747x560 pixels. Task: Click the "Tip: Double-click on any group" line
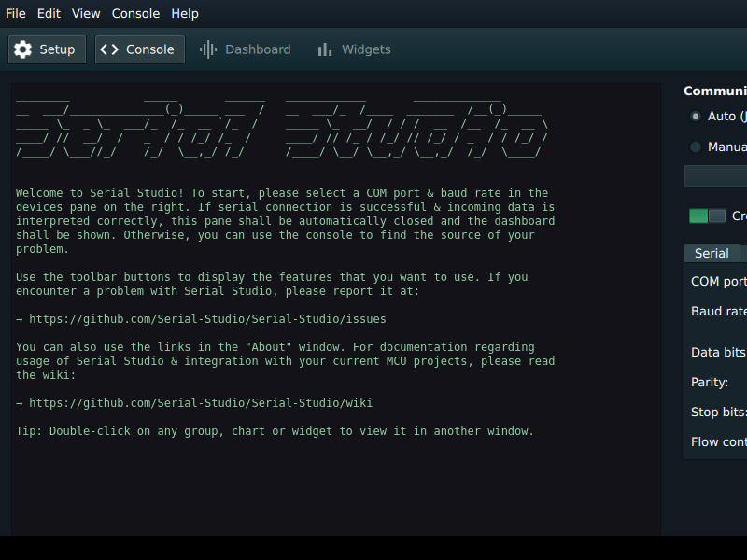point(275,431)
